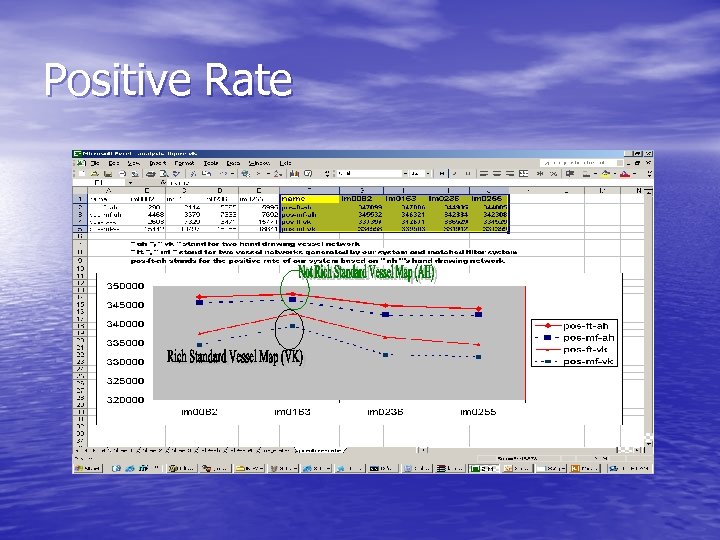This screenshot has width=720, height=540.
Task: Click the Sort Ascending icon
Action: tap(278, 174)
